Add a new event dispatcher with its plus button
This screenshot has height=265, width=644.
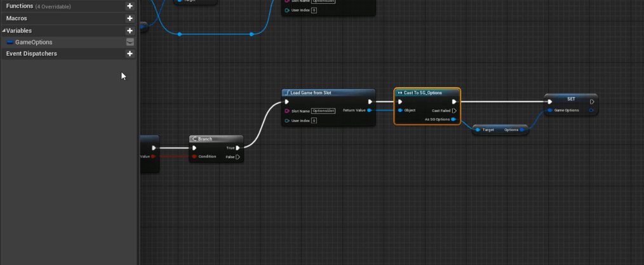point(130,54)
